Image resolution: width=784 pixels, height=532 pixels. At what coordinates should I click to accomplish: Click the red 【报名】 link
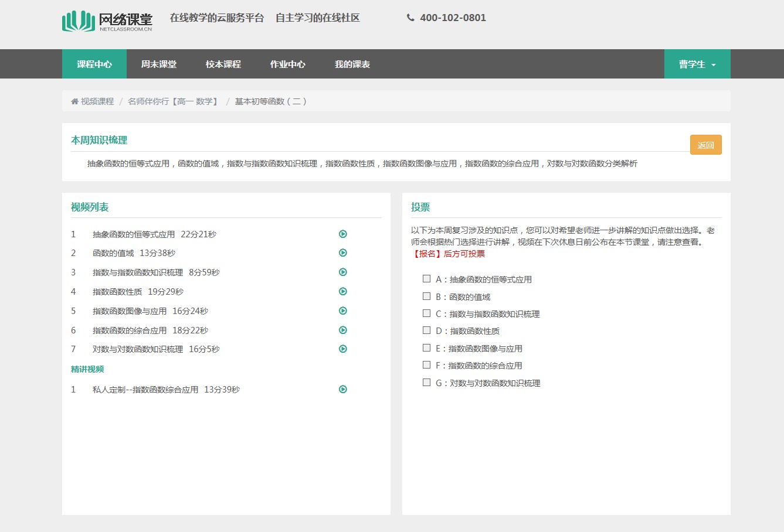click(426, 254)
